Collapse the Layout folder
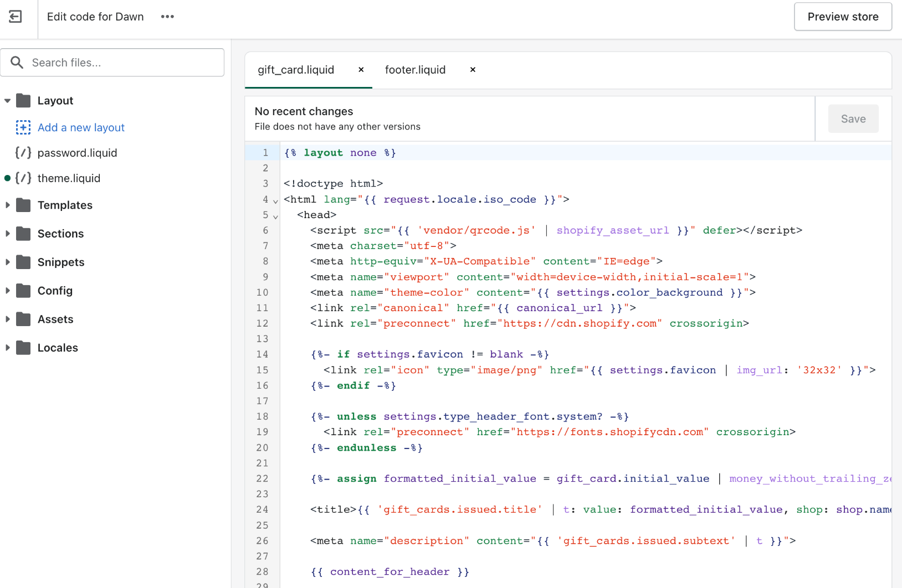The height and width of the screenshot is (588, 902). 8,101
